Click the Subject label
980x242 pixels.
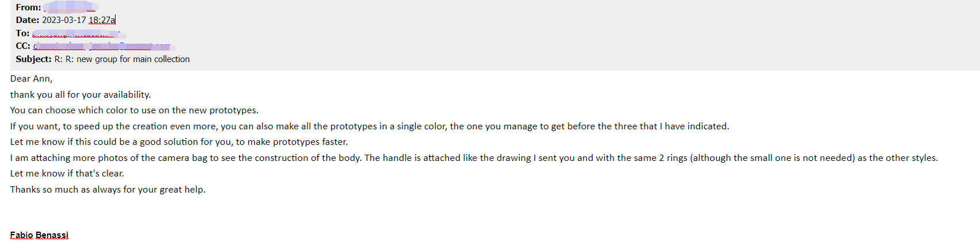(x=33, y=59)
